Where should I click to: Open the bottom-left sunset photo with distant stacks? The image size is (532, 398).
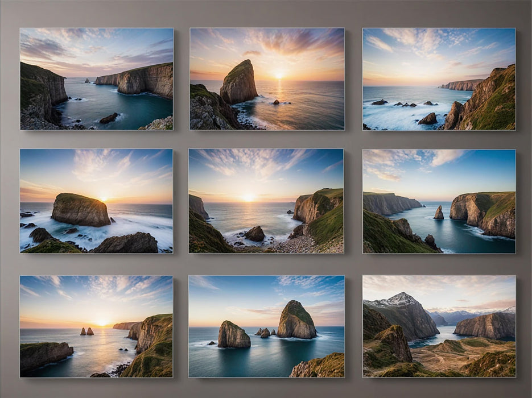coord(96,326)
